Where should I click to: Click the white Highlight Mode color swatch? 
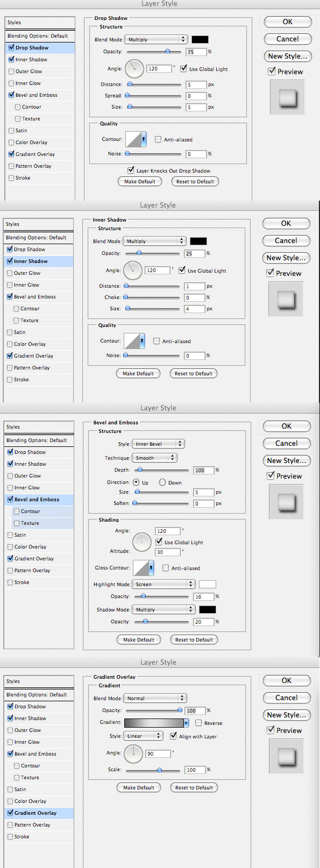pyautogui.click(x=208, y=584)
